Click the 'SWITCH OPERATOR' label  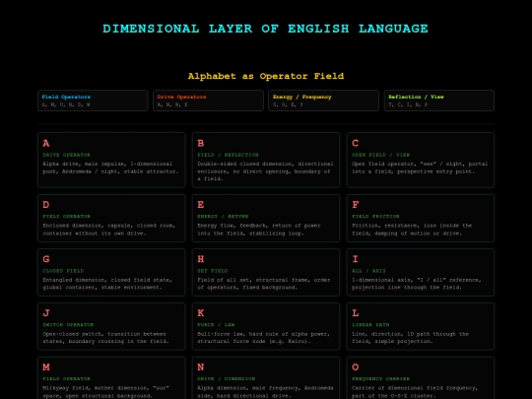[68, 325]
